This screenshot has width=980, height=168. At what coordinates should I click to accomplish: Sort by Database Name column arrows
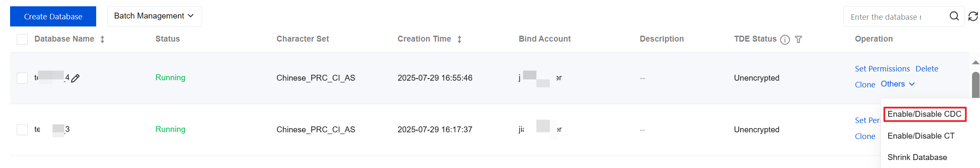(x=102, y=39)
